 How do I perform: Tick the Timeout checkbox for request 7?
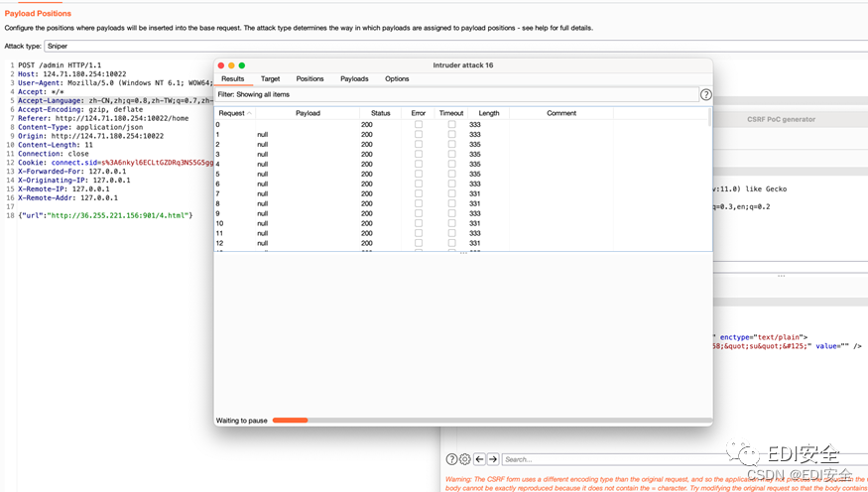[x=451, y=193]
